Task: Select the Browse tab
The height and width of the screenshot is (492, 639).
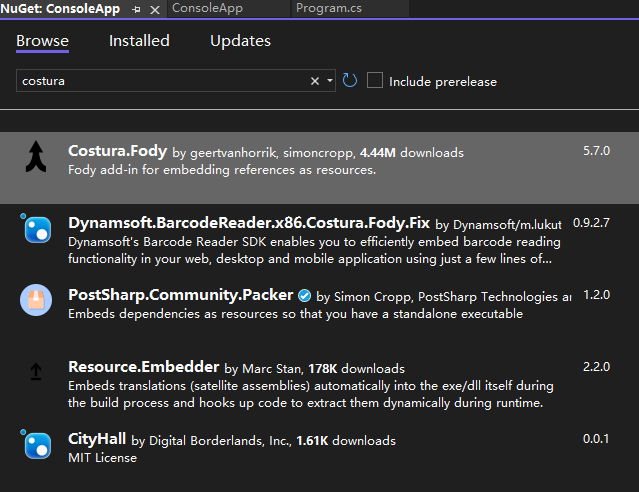Action: 42,41
